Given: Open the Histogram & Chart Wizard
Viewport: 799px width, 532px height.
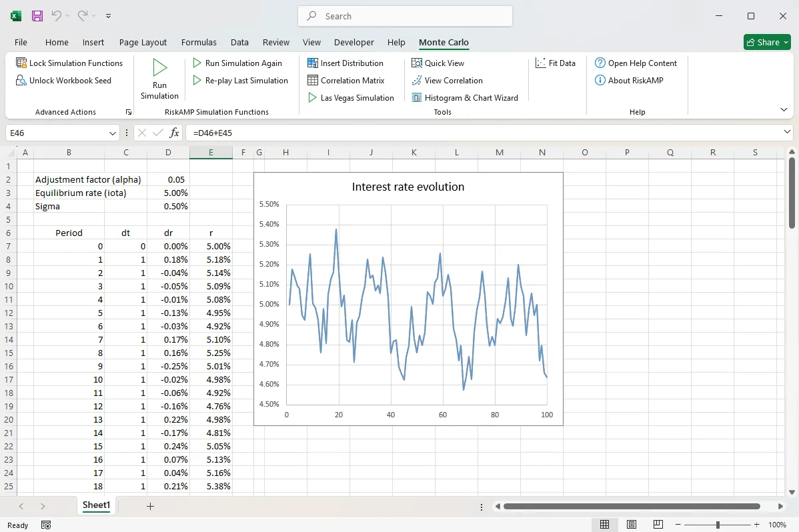Looking at the screenshot, I should tap(466, 97).
